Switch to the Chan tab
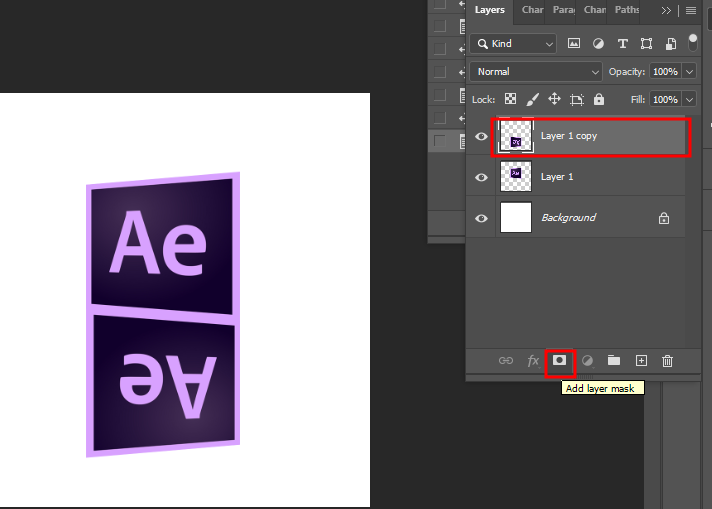Viewport: 712px width, 509px height. 594,10
